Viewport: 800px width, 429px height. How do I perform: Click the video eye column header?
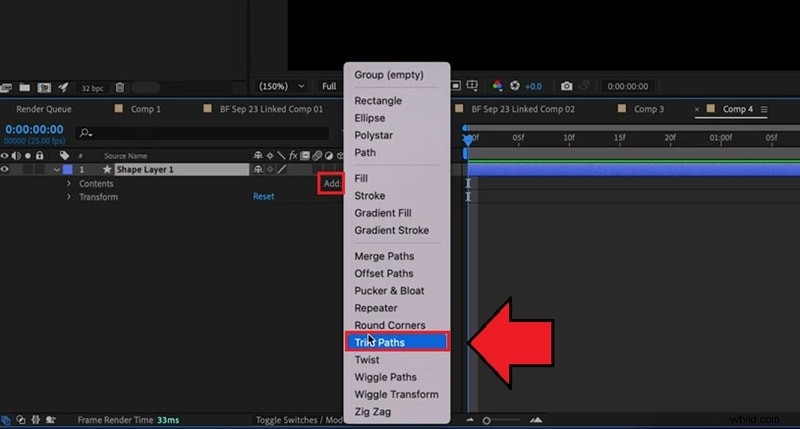click(x=5, y=156)
